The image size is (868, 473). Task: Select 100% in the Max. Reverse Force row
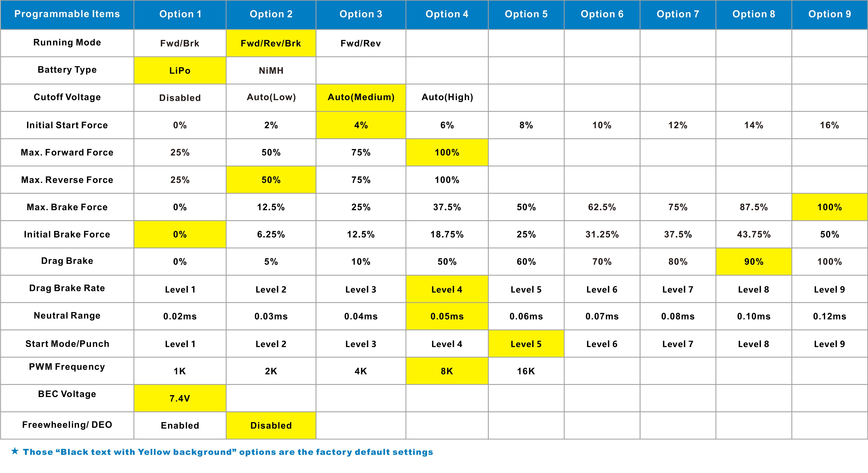click(x=447, y=180)
